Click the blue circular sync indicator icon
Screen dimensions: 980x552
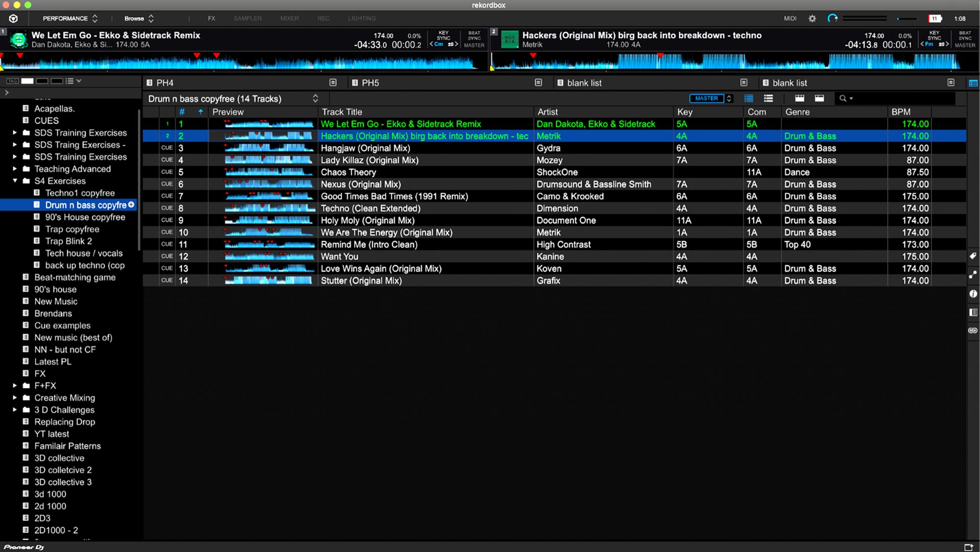click(x=832, y=18)
